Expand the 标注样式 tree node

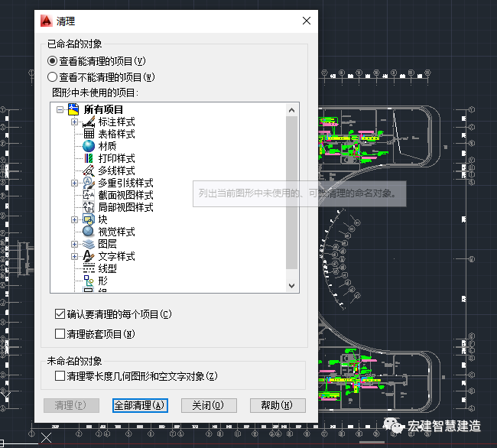point(74,122)
